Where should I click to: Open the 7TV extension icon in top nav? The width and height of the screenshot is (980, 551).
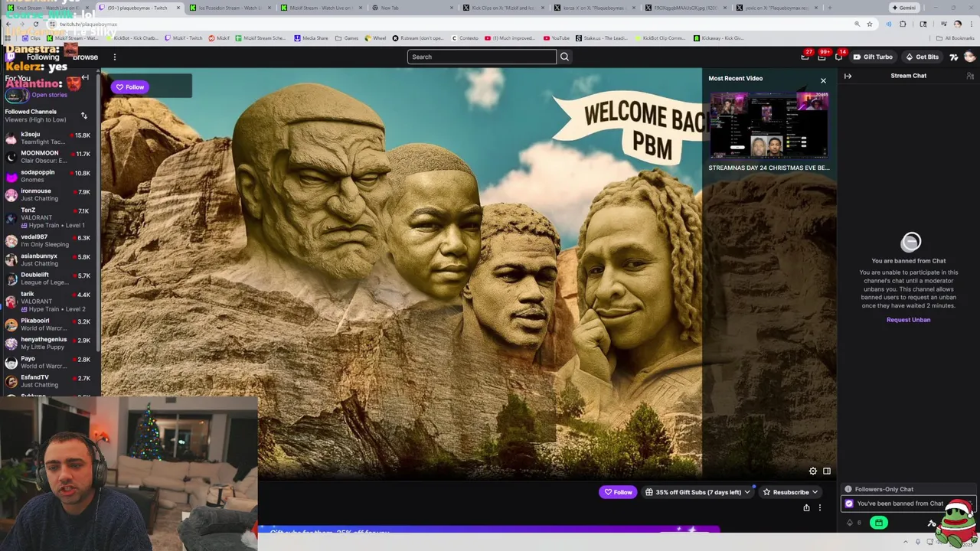[954, 57]
